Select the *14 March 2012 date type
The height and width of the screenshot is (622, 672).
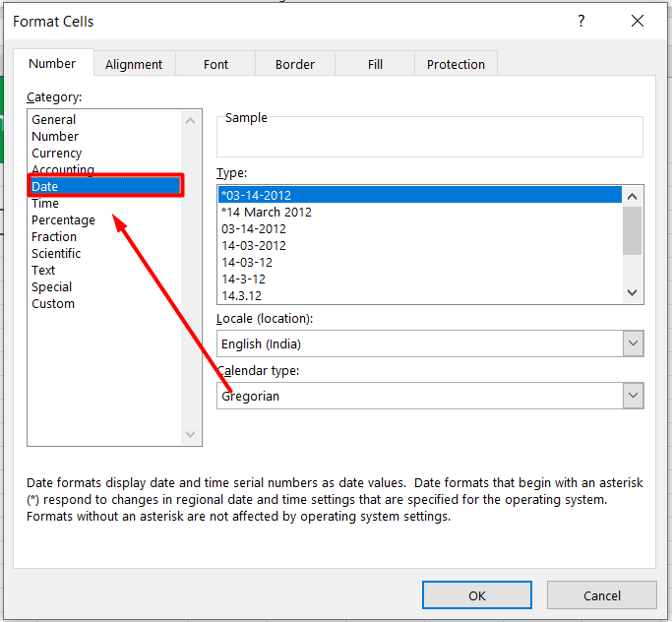[x=420, y=212]
